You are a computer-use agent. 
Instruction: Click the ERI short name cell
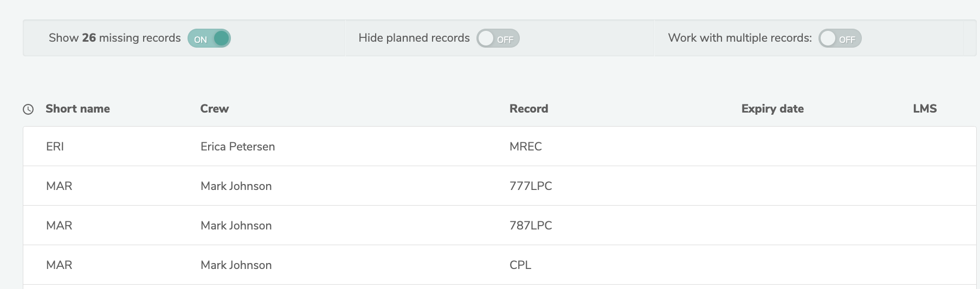55,147
